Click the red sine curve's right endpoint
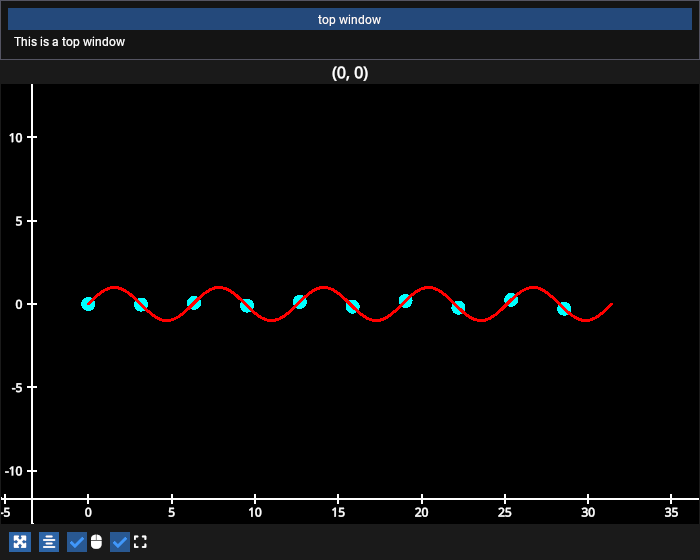 (611, 304)
